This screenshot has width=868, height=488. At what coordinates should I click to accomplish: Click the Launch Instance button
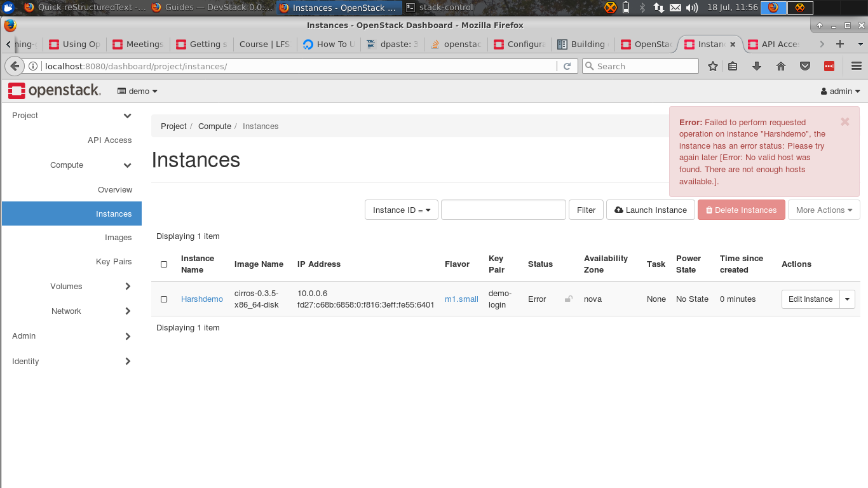click(650, 210)
